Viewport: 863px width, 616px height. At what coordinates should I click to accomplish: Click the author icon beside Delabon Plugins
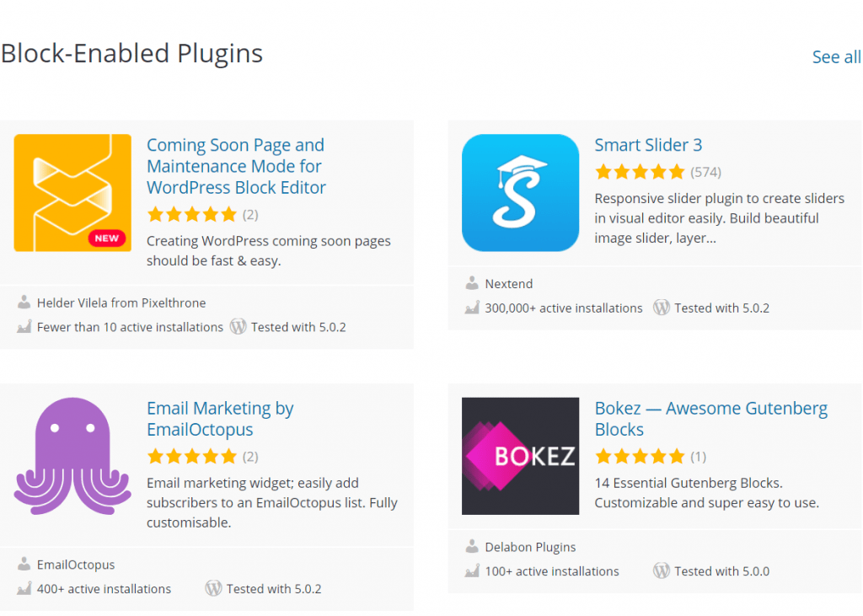tap(472, 547)
